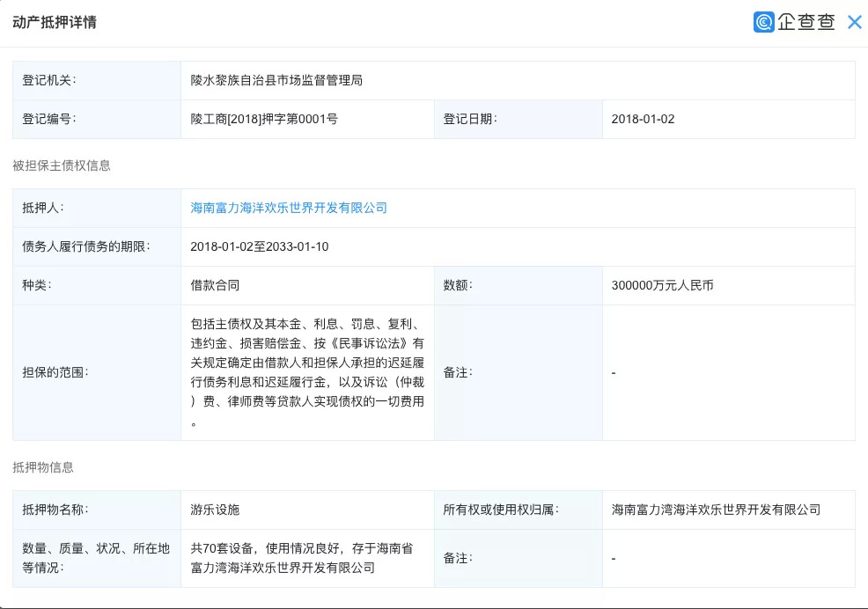868x609 pixels.
Task: Select the guarantee scope paragraph starting 包括主债权
Action: pyautogui.click(x=307, y=372)
